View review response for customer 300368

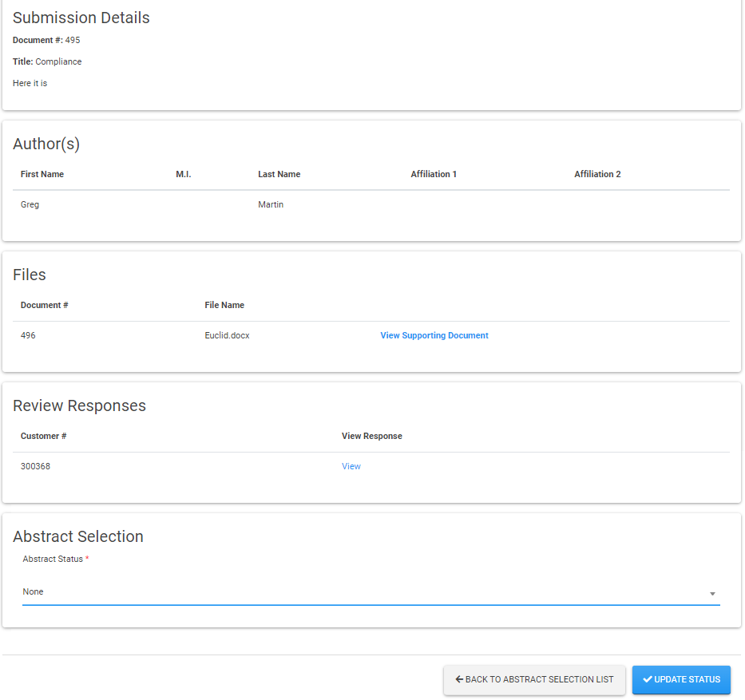tap(351, 466)
